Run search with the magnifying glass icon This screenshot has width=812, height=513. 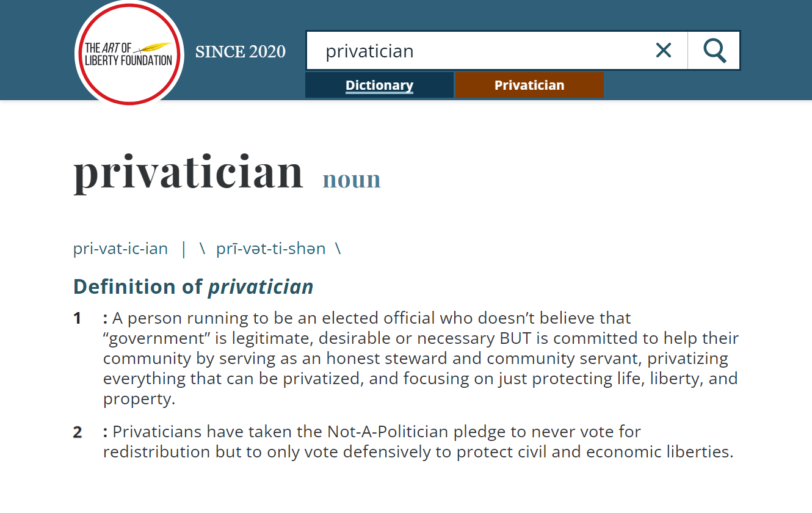click(714, 51)
